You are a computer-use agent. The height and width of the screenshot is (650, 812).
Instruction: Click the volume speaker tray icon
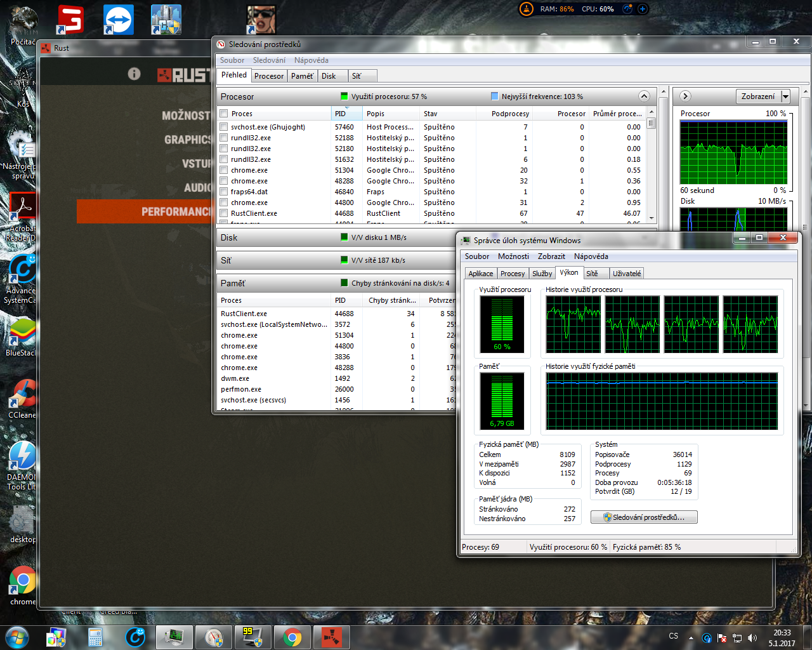(x=752, y=637)
